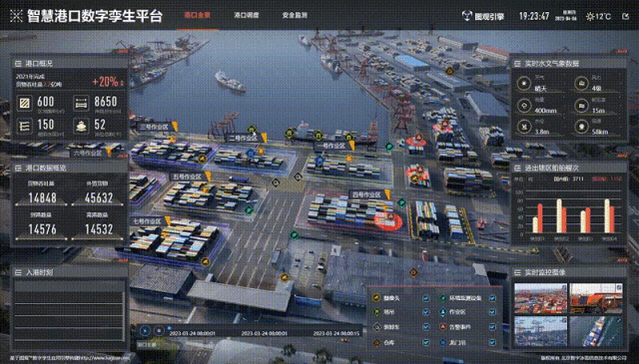This screenshot has width=639, height=364.
Task: Click the striped-square icon beside 600
Action: pyautogui.click(x=24, y=104)
